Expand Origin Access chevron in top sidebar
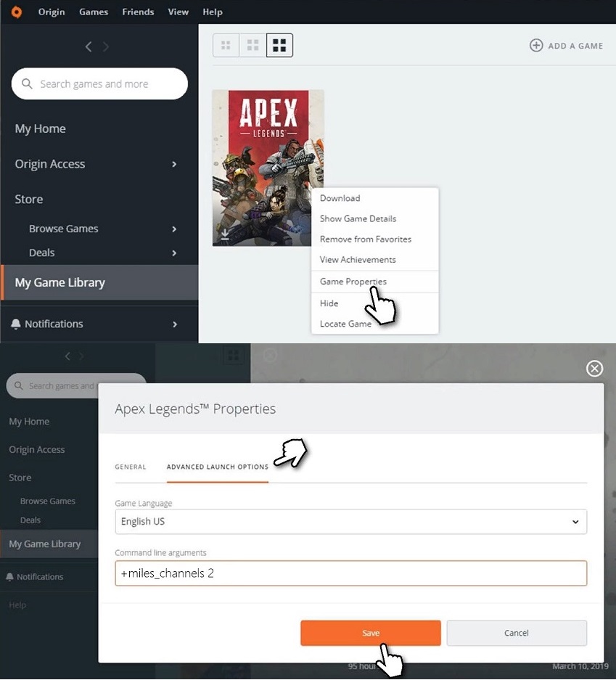 174,164
